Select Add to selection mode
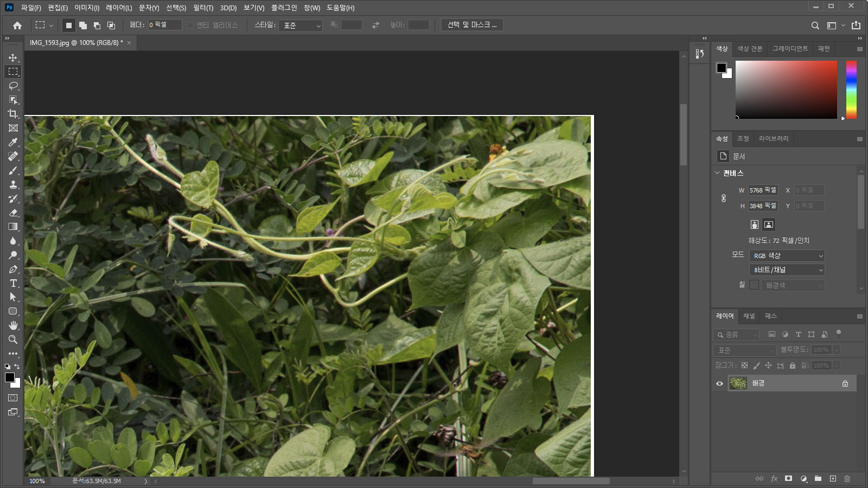868x488 pixels. tap(83, 25)
